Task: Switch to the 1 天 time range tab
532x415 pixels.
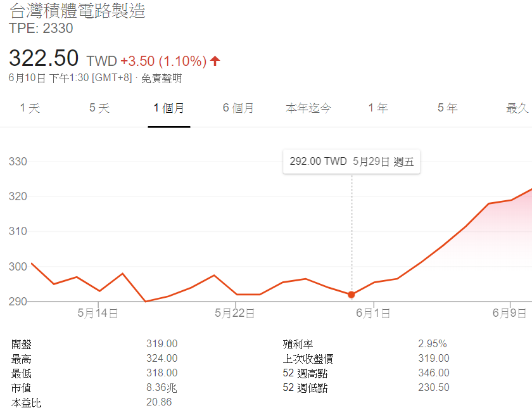Action: click(30, 108)
